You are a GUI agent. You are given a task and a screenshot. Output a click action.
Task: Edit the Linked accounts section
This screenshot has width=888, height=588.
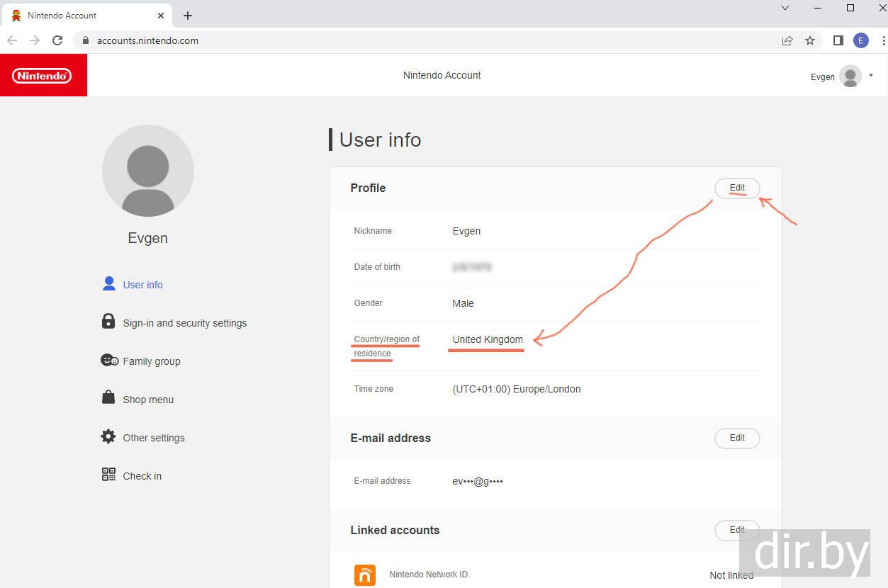click(737, 530)
